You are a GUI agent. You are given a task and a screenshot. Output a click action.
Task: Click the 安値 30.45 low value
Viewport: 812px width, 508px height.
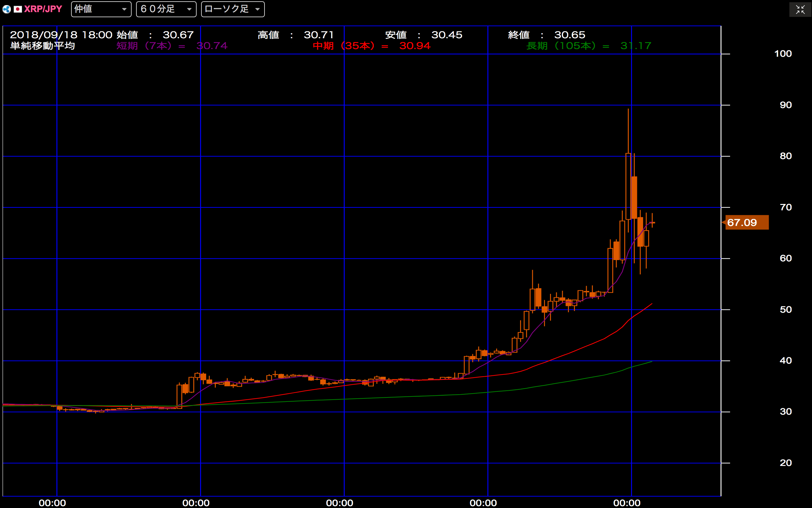(424, 35)
